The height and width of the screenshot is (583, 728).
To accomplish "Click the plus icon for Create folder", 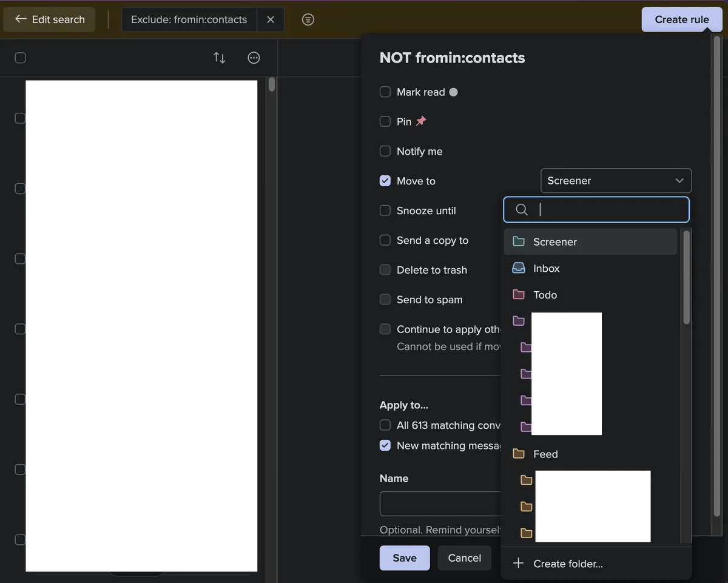I will [x=518, y=564].
